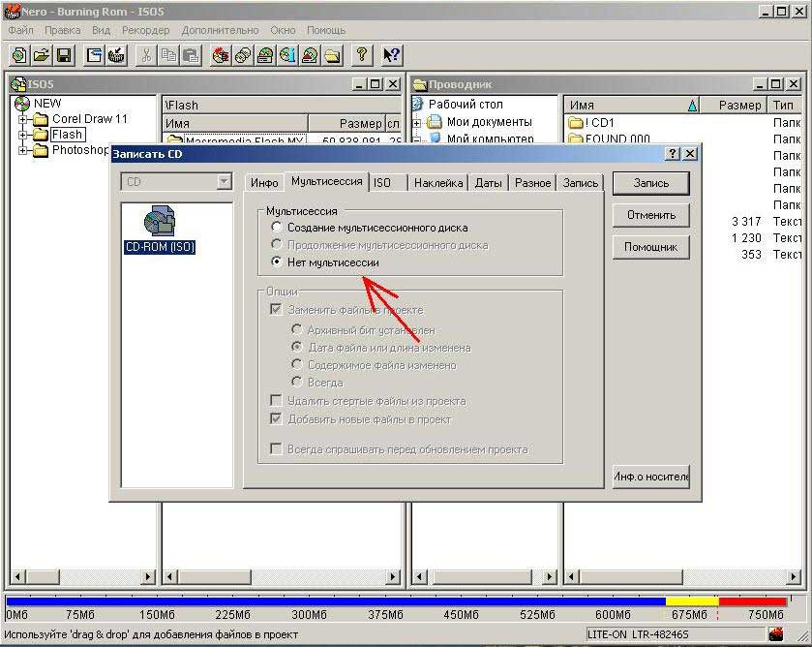The width and height of the screenshot is (812, 647).
Task: Select the Corel Draw 11 folder in the tree
Action: click(90, 119)
